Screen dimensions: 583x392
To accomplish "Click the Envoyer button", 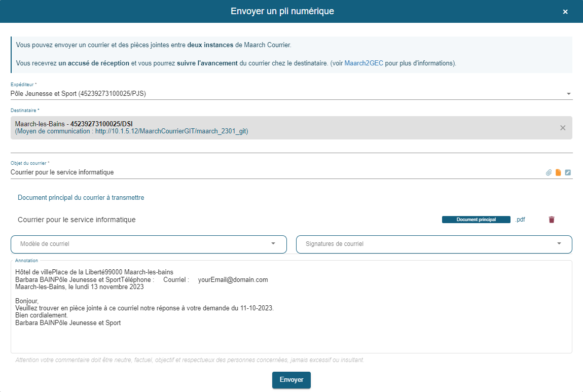I will click(291, 380).
